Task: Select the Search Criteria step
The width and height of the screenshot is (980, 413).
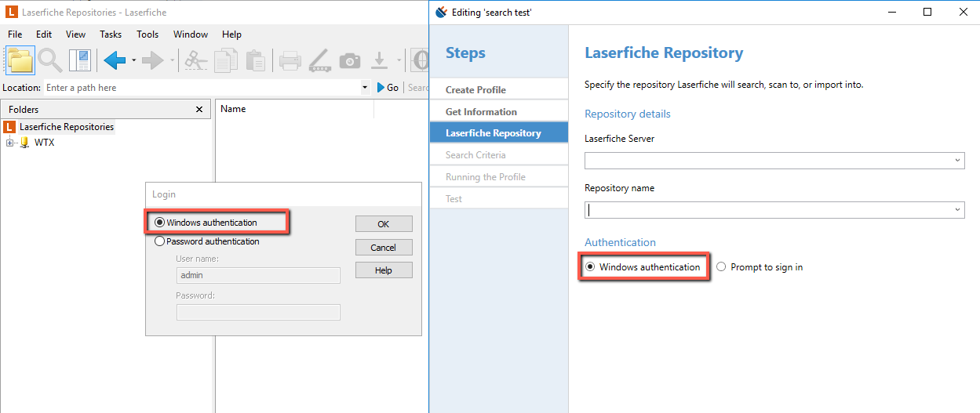Action: point(499,155)
